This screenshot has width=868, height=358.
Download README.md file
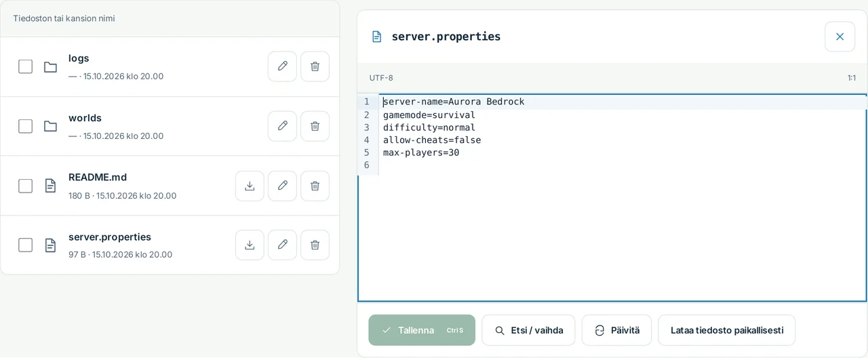(250, 186)
